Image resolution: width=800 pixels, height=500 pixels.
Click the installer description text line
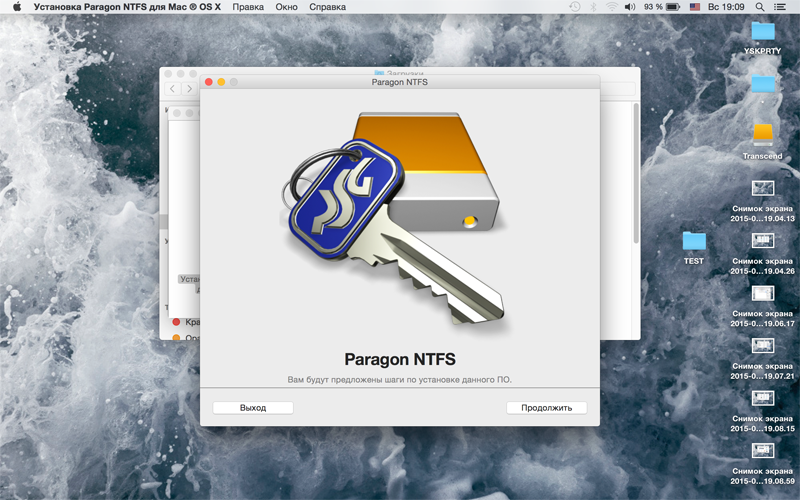[x=399, y=380]
